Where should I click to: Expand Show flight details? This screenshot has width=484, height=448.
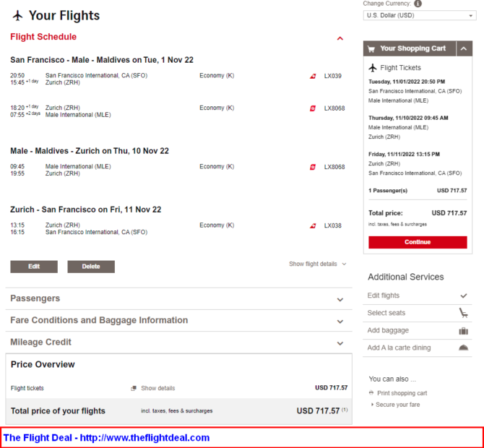click(318, 264)
